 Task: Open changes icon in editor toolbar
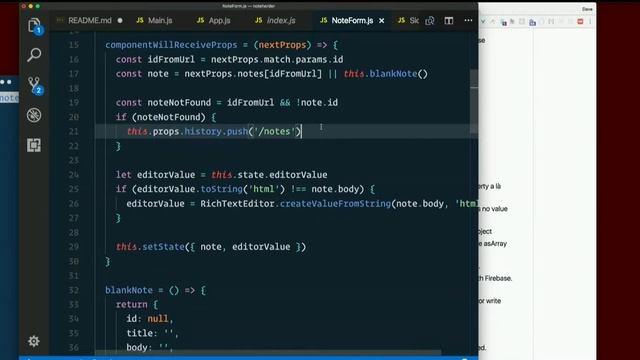click(x=430, y=20)
